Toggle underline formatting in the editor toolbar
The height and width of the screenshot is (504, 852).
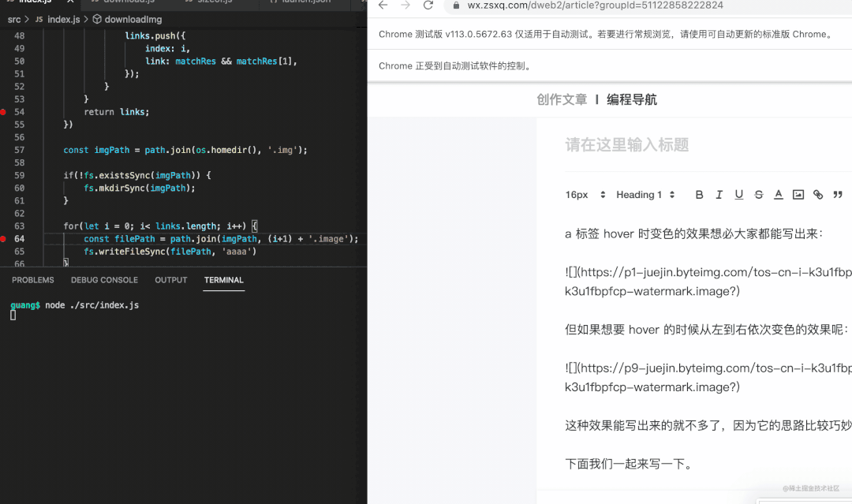click(739, 195)
